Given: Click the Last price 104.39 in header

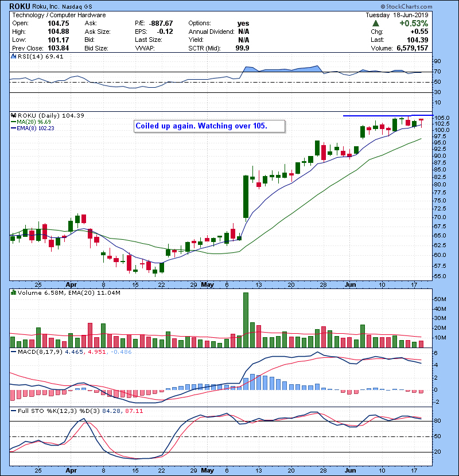Looking at the screenshot, I should pyautogui.click(x=418, y=40).
